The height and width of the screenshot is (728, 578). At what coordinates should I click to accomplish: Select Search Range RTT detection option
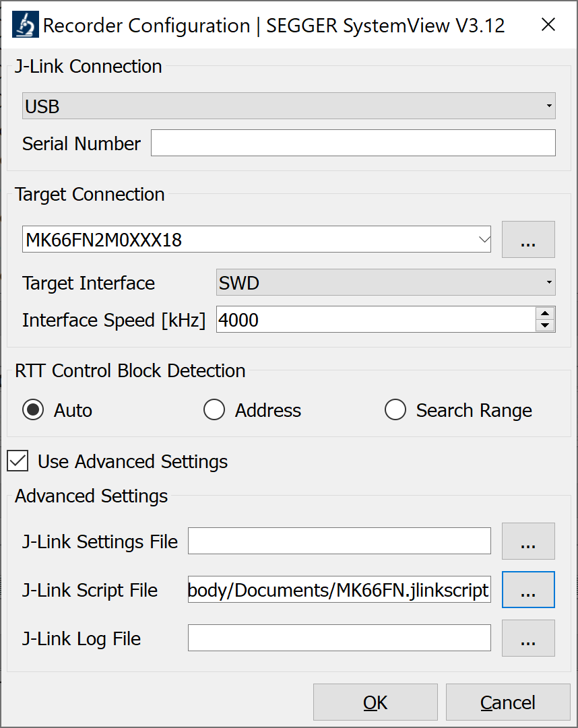395,410
